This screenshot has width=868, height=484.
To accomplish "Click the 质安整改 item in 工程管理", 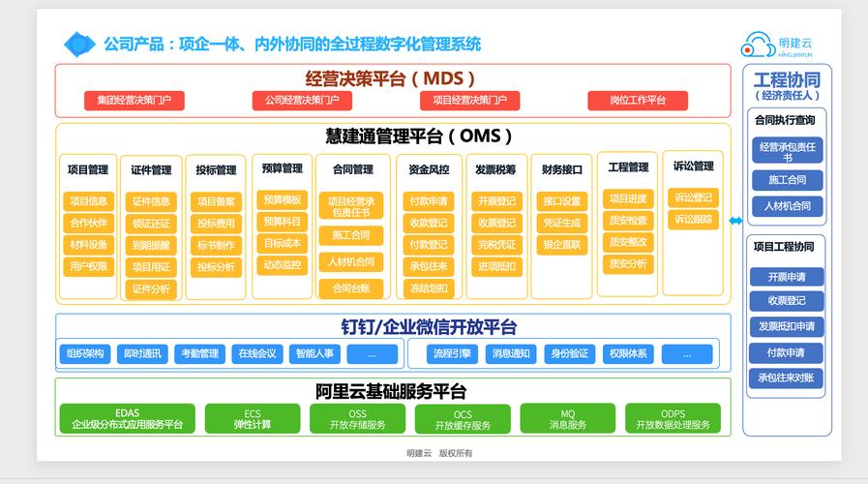I will coord(627,242).
